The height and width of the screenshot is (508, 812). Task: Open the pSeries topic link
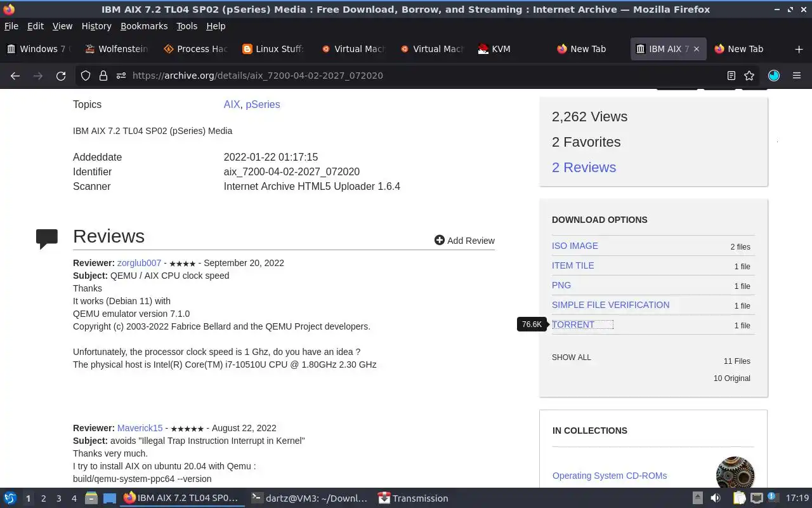click(263, 104)
